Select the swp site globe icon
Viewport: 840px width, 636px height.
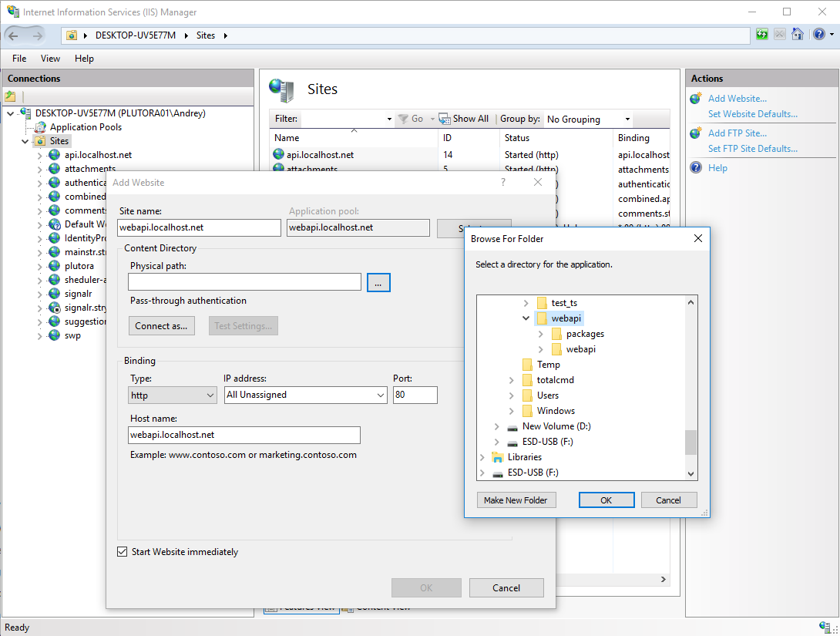pyautogui.click(x=54, y=335)
